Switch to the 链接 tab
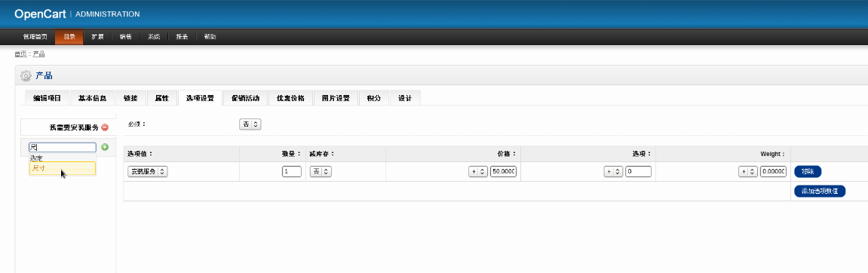Image resolution: width=868 pixels, height=273 pixels. click(x=130, y=98)
